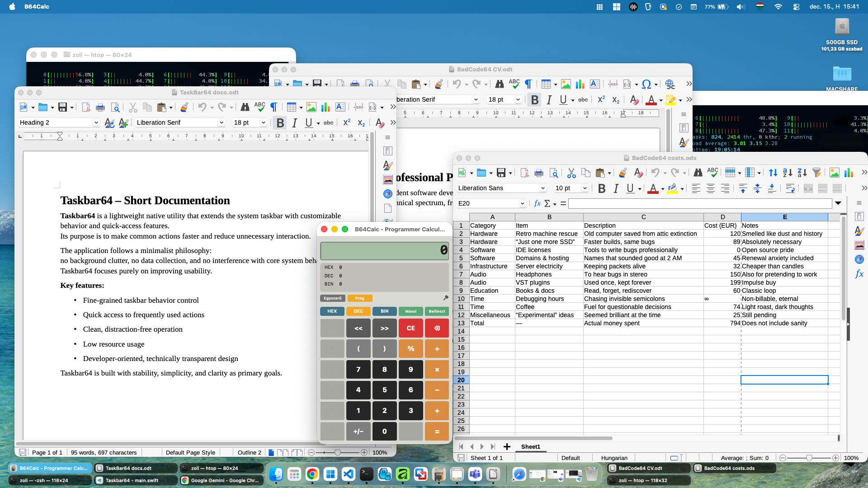Toggle underline in the Calc toolbar
This screenshot has width=868, height=488.
629,188
